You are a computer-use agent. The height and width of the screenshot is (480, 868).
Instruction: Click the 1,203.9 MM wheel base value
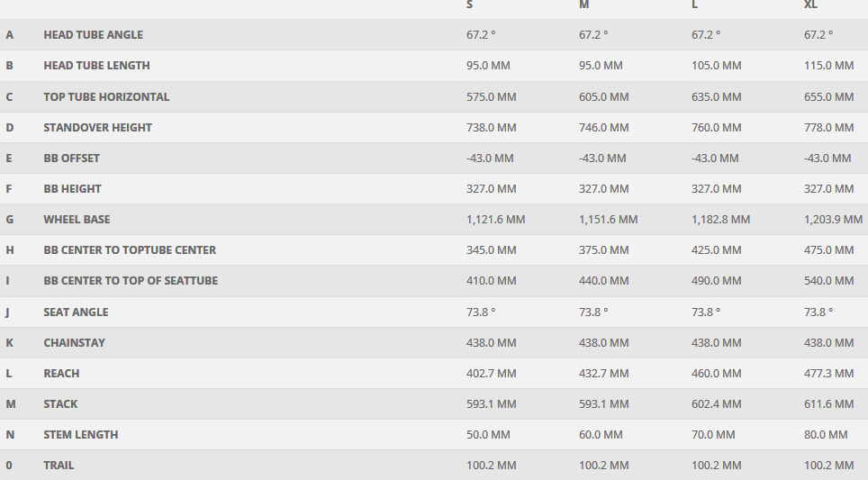[x=833, y=219]
